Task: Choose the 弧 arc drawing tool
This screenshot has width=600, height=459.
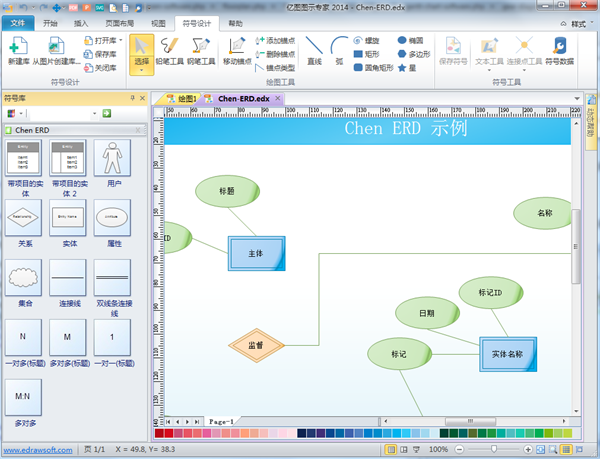Action: point(339,52)
